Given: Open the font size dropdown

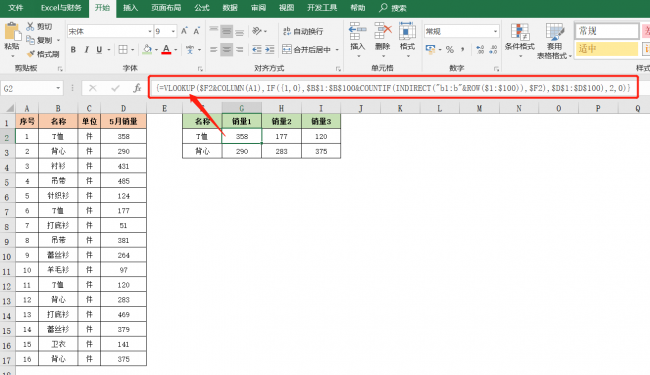Looking at the screenshot, I should (x=173, y=31).
